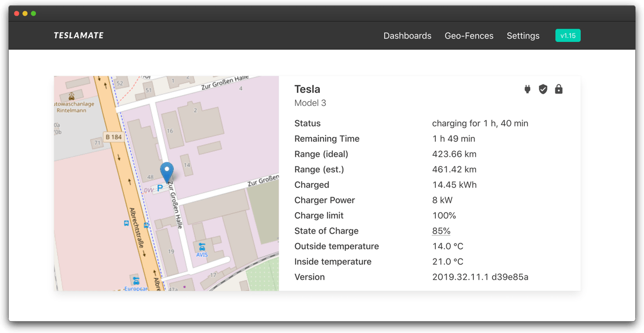Click the locked padlock icon
The image size is (644, 333).
tap(559, 89)
